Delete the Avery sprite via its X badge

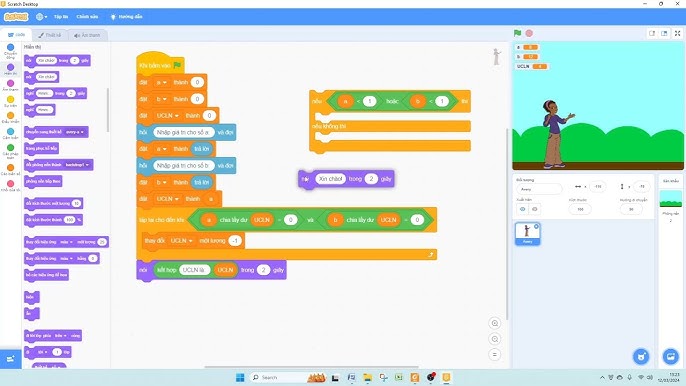tap(536, 226)
